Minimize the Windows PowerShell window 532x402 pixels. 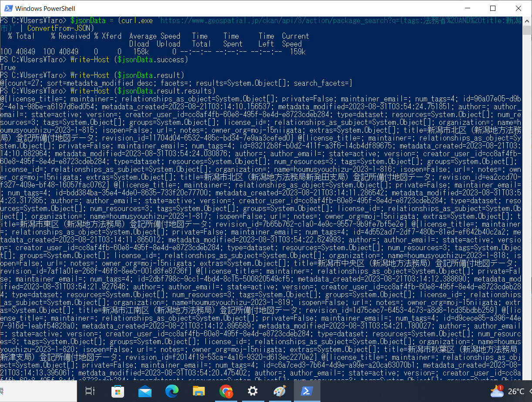[468, 8]
